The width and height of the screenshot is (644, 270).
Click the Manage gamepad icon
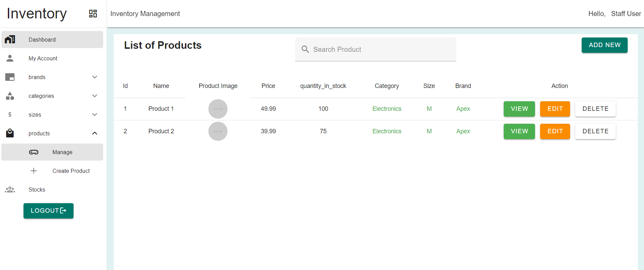pos(34,152)
